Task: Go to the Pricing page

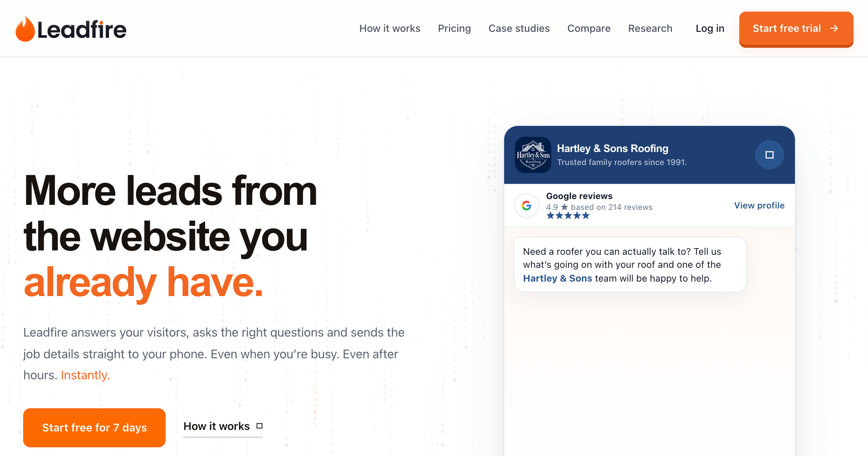Action: (x=454, y=29)
